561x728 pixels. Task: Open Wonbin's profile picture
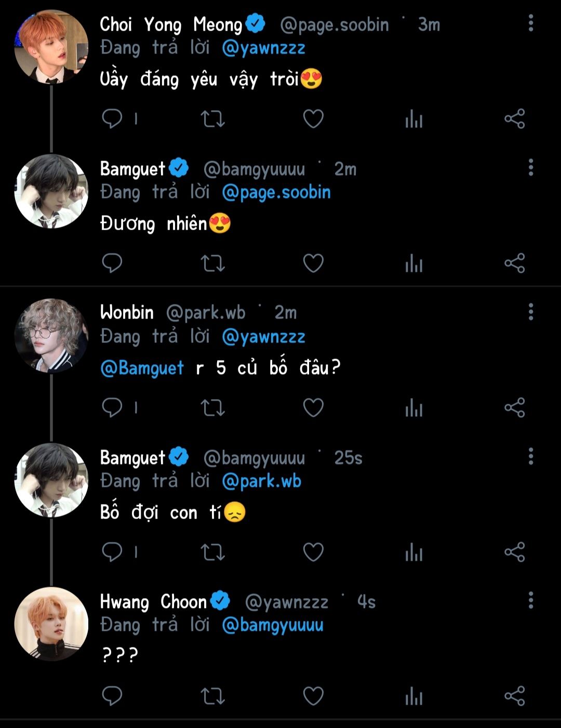click(51, 336)
